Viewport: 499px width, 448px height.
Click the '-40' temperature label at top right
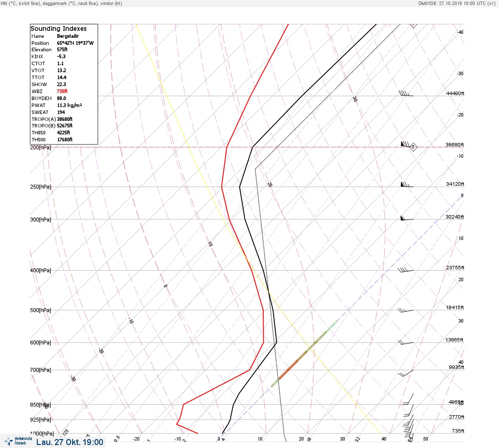[460, 32]
